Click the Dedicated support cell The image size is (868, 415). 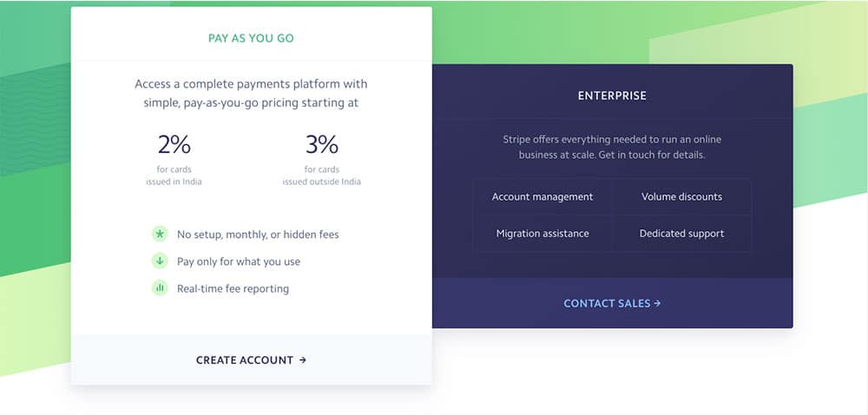[682, 234]
